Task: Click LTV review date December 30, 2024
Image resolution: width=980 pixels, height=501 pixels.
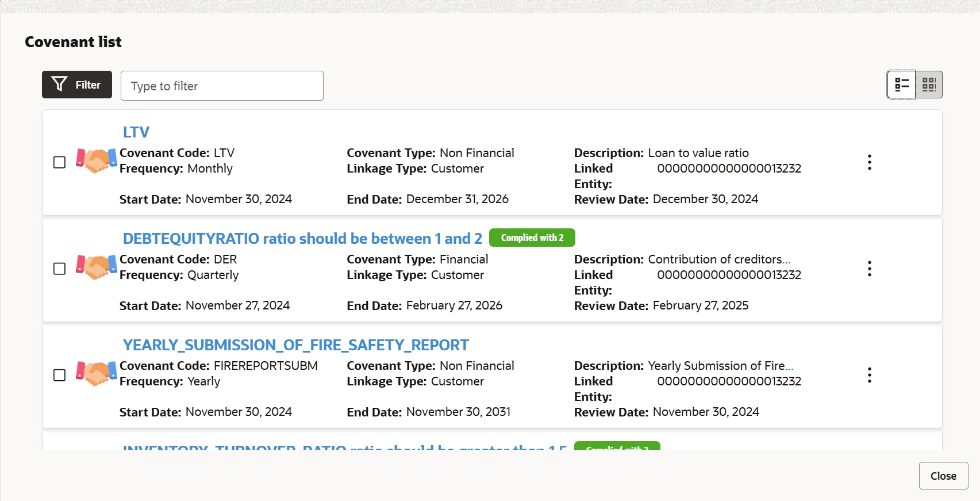Action: click(x=705, y=199)
